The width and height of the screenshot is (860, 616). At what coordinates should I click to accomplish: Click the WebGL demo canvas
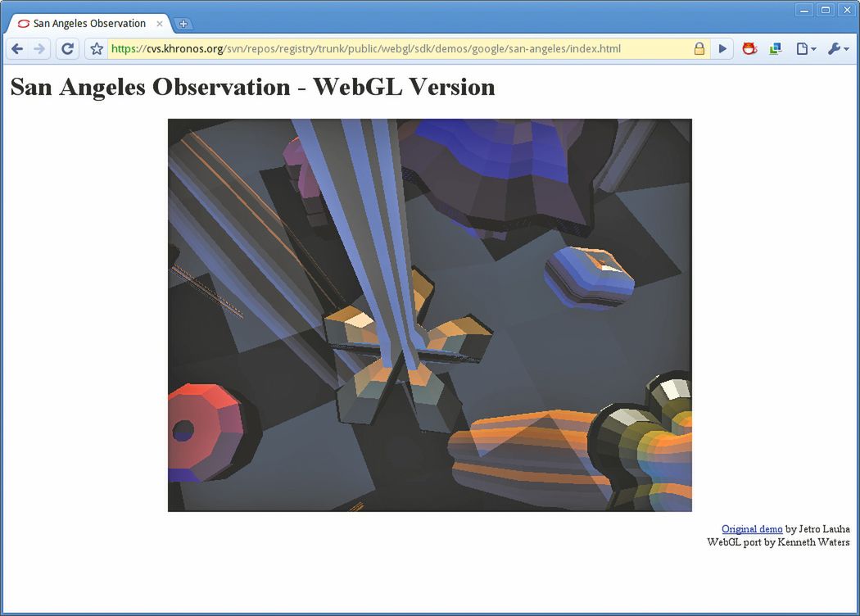click(429, 315)
